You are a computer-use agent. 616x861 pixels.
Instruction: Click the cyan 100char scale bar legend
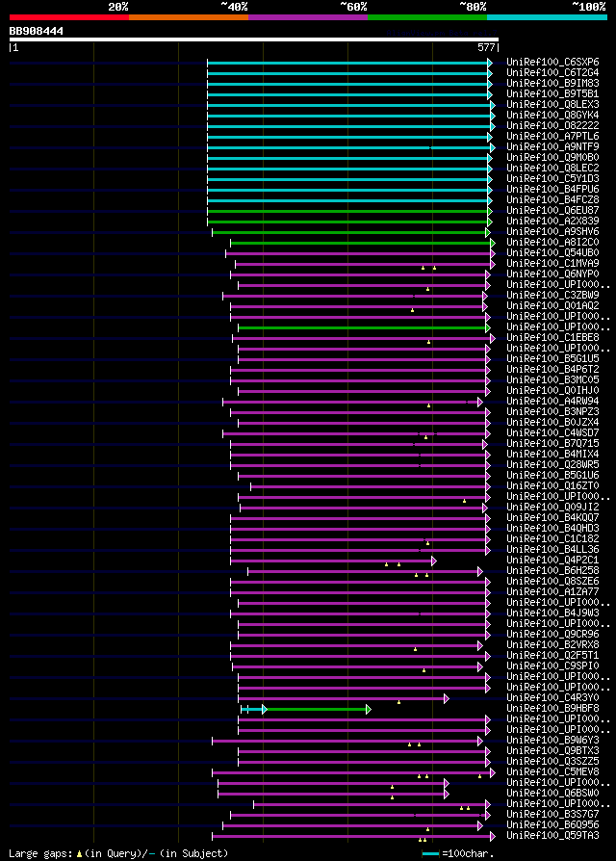430,854
